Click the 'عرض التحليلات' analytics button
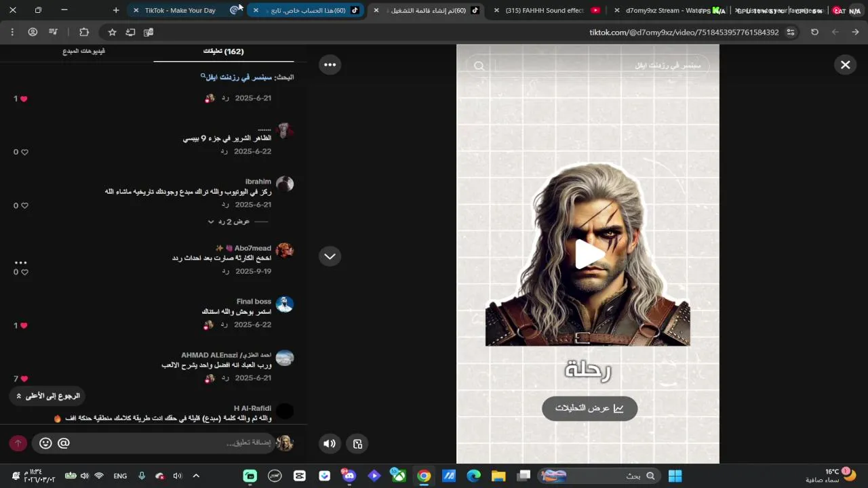Image resolution: width=868 pixels, height=488 pixels. coord(589,408)
